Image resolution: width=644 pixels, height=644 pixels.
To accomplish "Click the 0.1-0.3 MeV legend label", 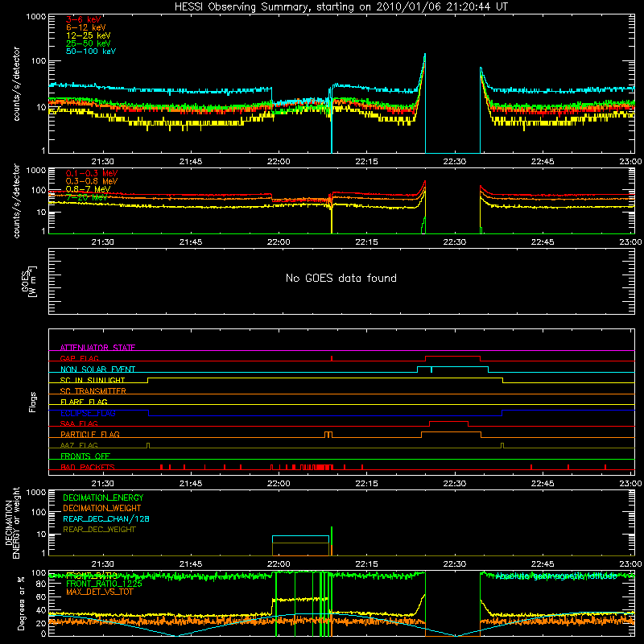I will tap(92, 173).
